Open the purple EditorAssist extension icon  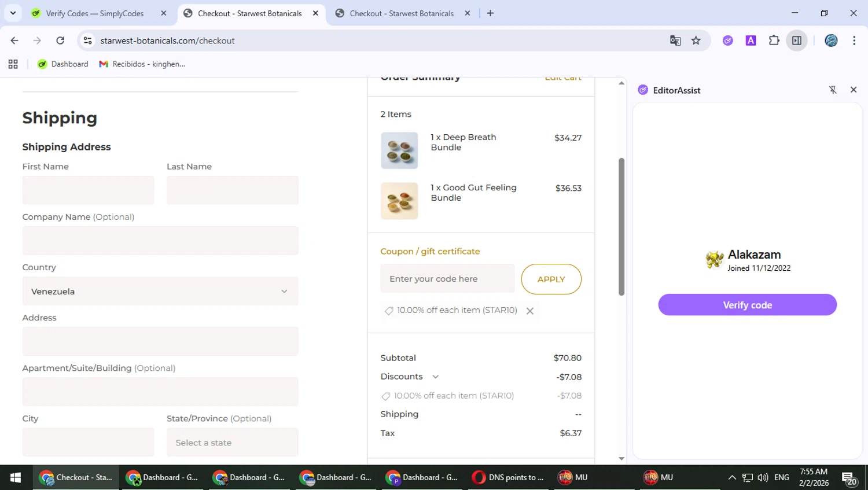(728, 40)
